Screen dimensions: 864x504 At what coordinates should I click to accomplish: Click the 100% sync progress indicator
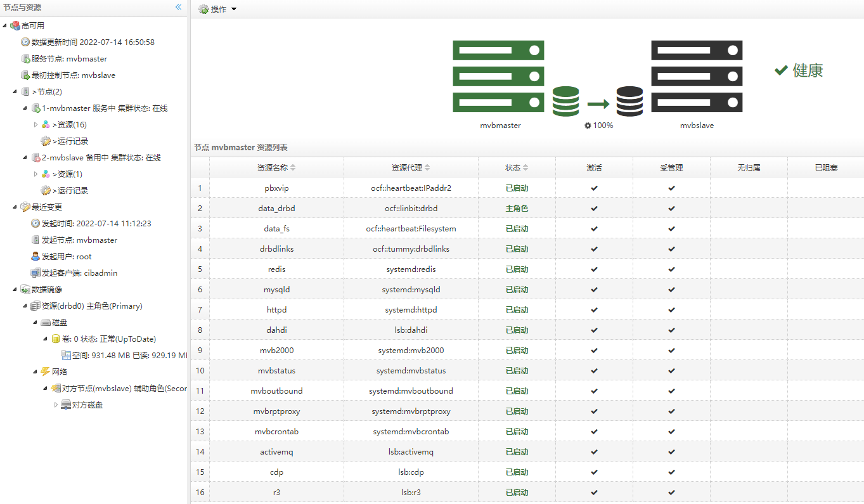pos(598,126)
